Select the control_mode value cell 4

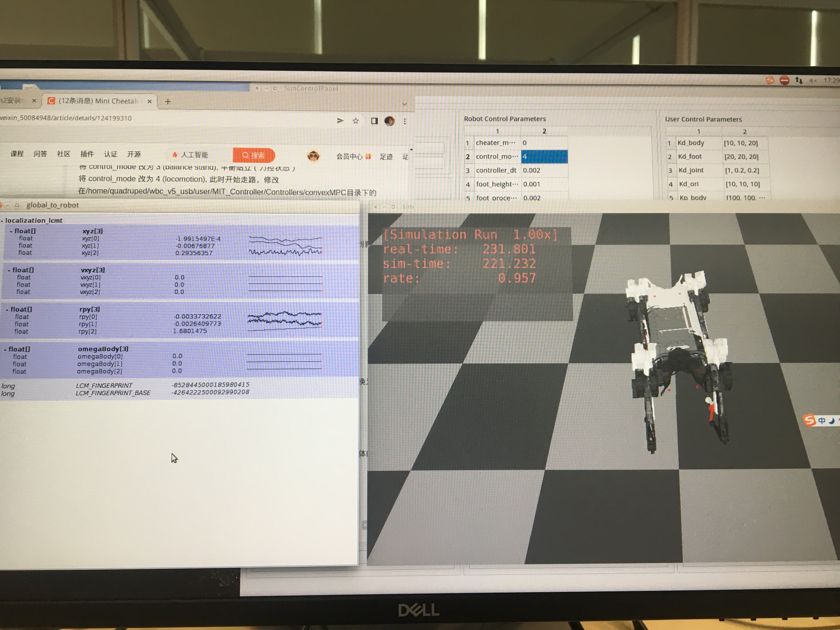pos(544,156)
